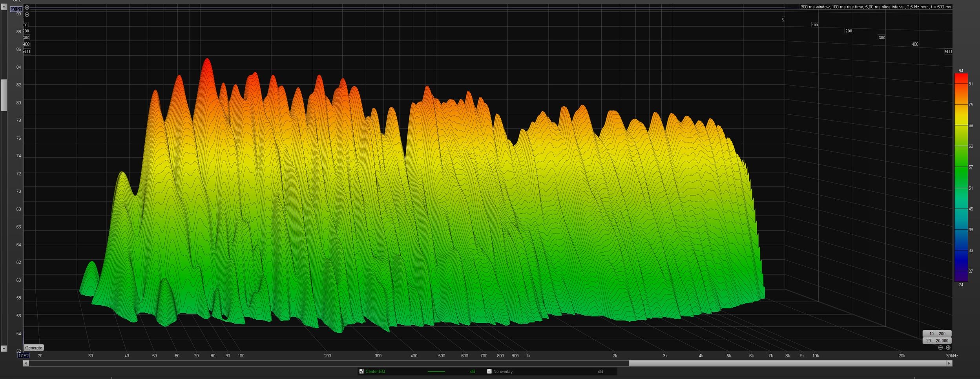The height and width of the screenshot is (379, 980).
Task: Click the 27 label on the color scale
Action: 971,271
